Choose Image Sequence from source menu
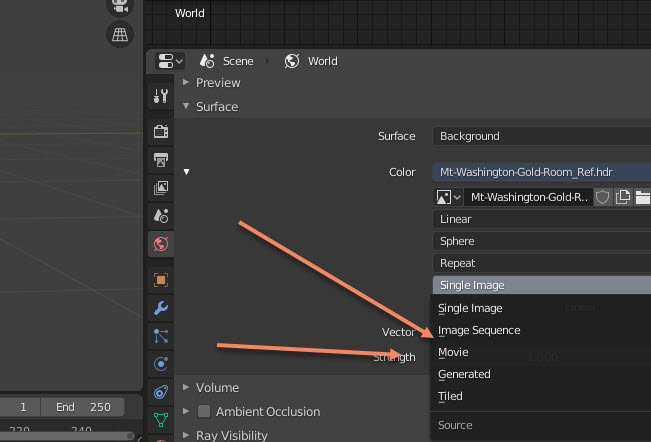 [x=479, y=330]
